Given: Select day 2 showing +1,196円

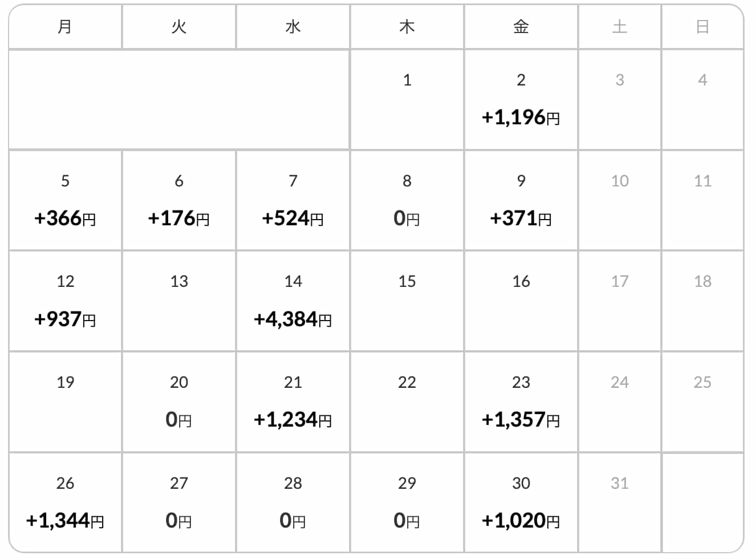Looking at the screenshot, I should click(521, 100).
